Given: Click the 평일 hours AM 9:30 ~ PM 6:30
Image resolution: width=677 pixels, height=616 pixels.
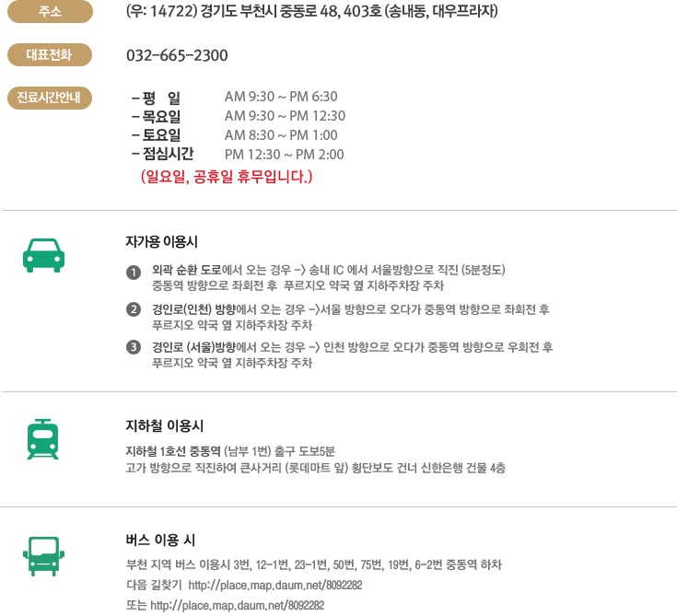Looking at the screenshot, I should coord(281,97).
